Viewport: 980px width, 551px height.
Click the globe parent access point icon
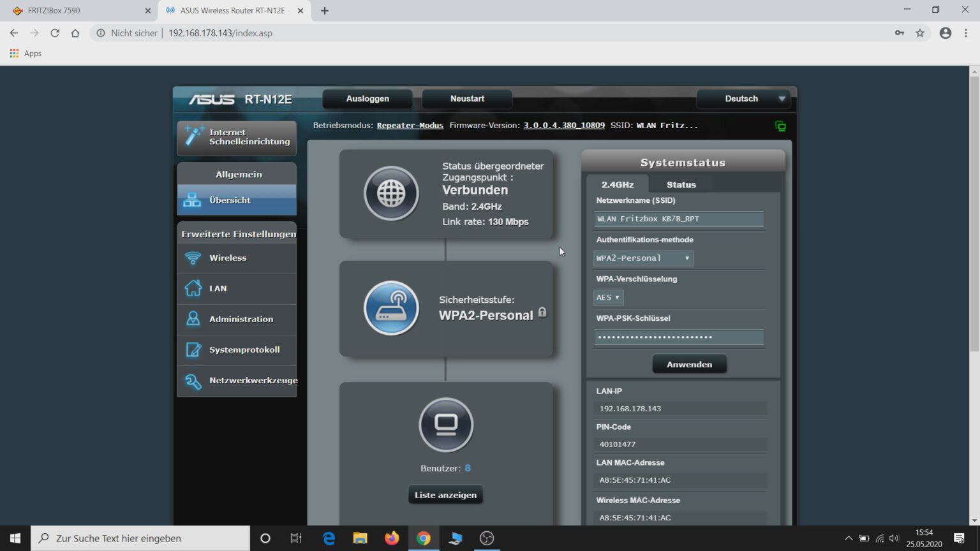click(391, 193)
